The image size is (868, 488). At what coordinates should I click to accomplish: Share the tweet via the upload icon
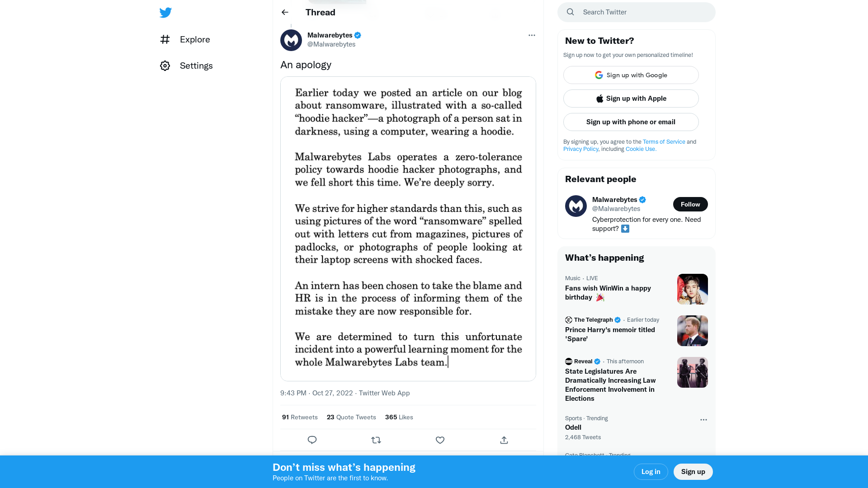pyautogui.click(x=504, y=440)
